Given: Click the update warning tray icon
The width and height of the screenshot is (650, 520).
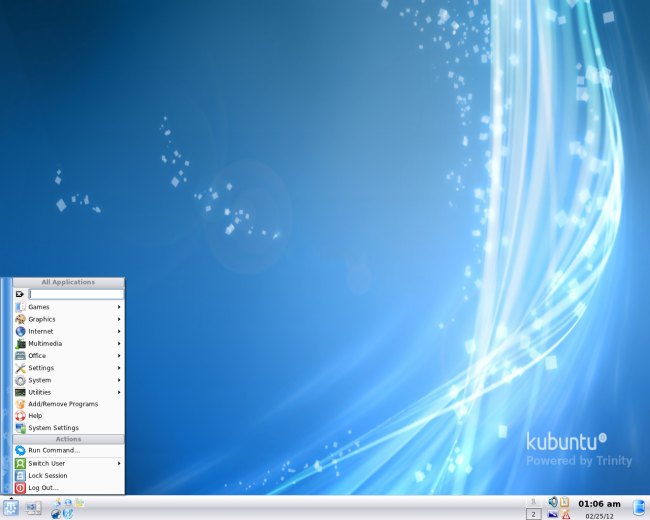Looking at the screenshot, I should click(x=565, y=514).
